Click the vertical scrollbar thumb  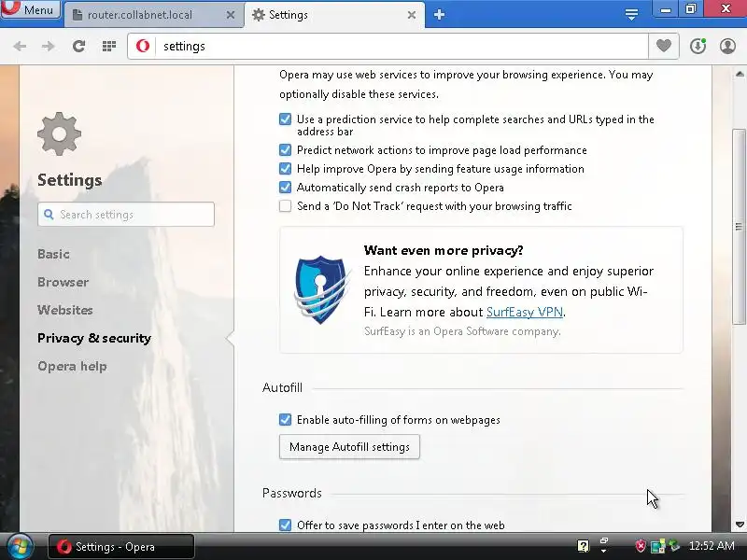(x=740, y=226)
